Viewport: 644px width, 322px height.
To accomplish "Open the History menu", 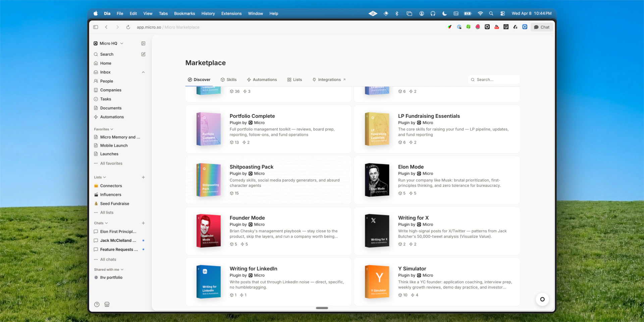I will click(208, 13).
